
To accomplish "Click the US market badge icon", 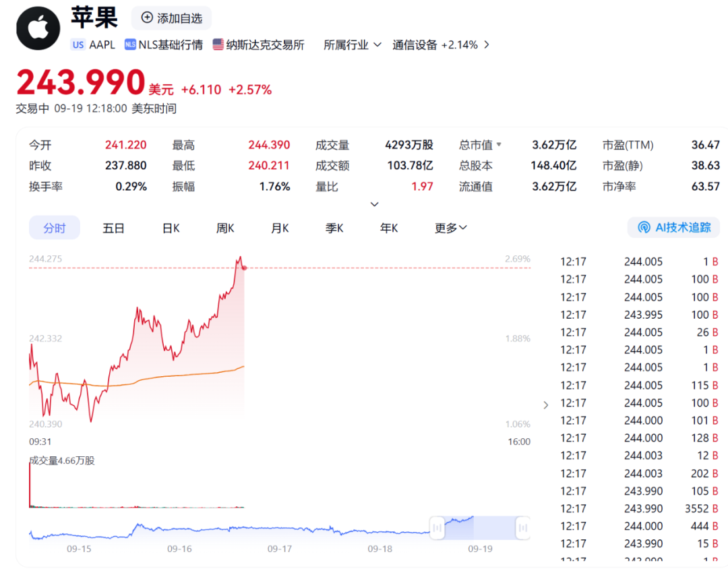I will coord(78,45).
